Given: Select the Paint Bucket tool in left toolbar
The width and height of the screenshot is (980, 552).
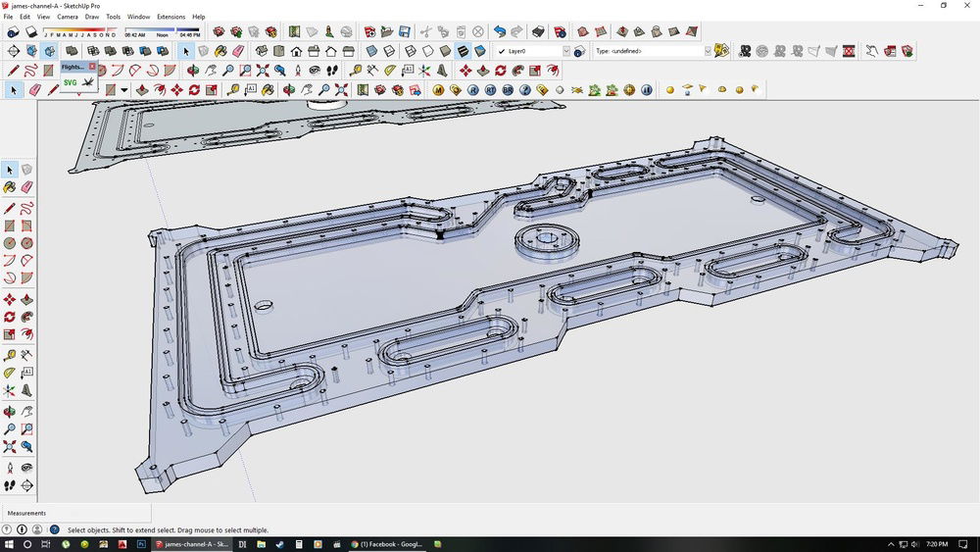Looking at the screenshot, I should (10, 187).
